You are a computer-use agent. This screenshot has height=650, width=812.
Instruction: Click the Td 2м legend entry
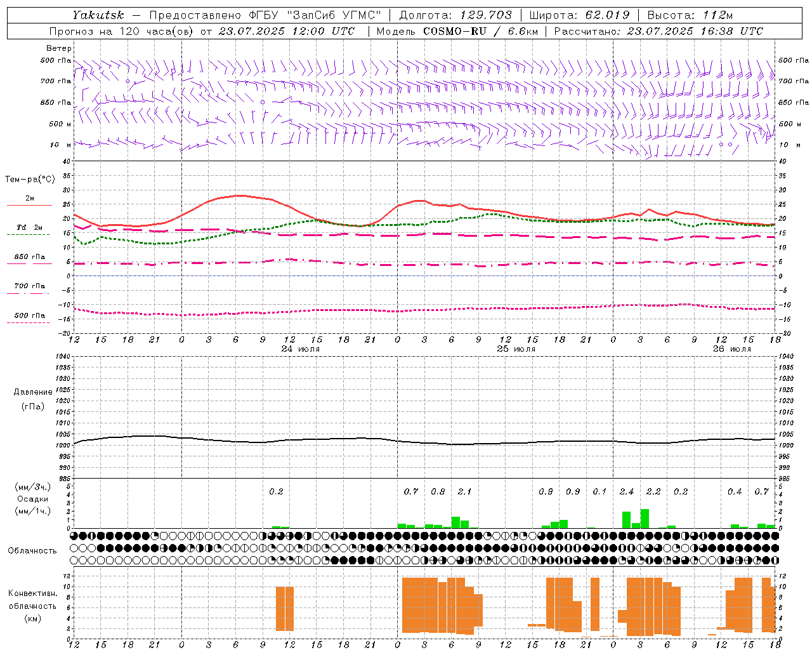[x=30, y=227]
